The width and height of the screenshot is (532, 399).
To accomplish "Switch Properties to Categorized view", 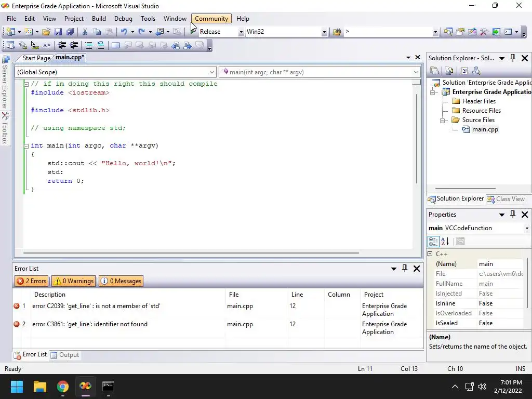I will [433, 242].
